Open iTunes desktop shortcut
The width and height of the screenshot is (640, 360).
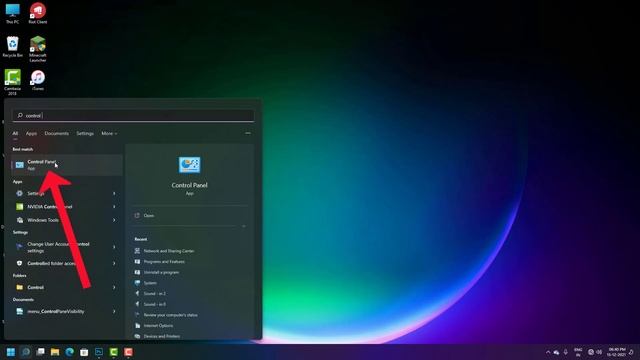[x=38, y=80]
